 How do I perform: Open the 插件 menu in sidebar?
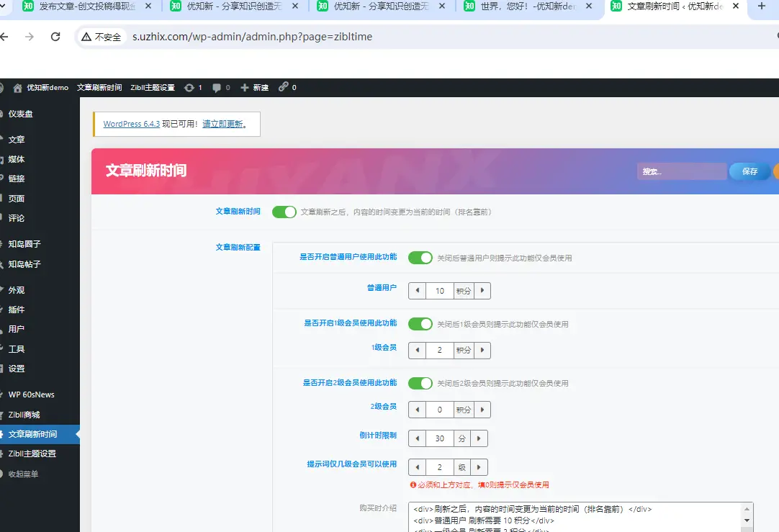(x=17, y=310)
